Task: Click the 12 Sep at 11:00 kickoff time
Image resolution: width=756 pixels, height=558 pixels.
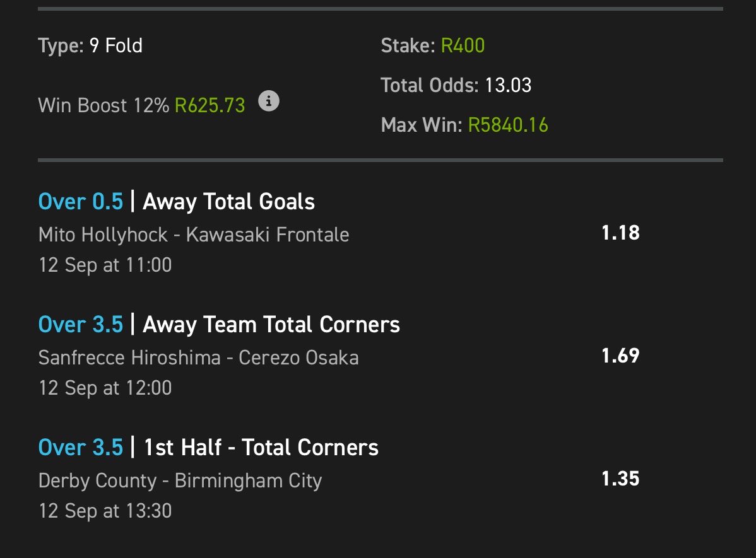Action: click(105, 265)
